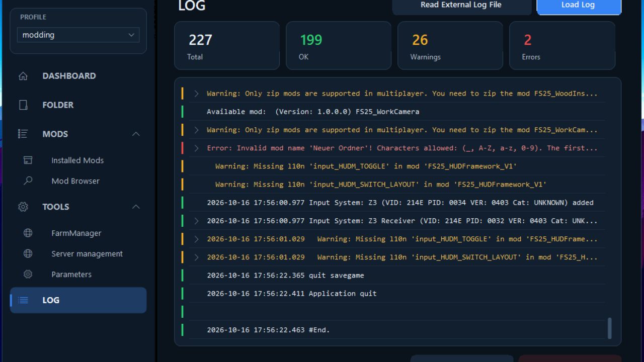Click the Mods list icon
The height and width of the screenshot is (362, 644).
coord(23,134)
